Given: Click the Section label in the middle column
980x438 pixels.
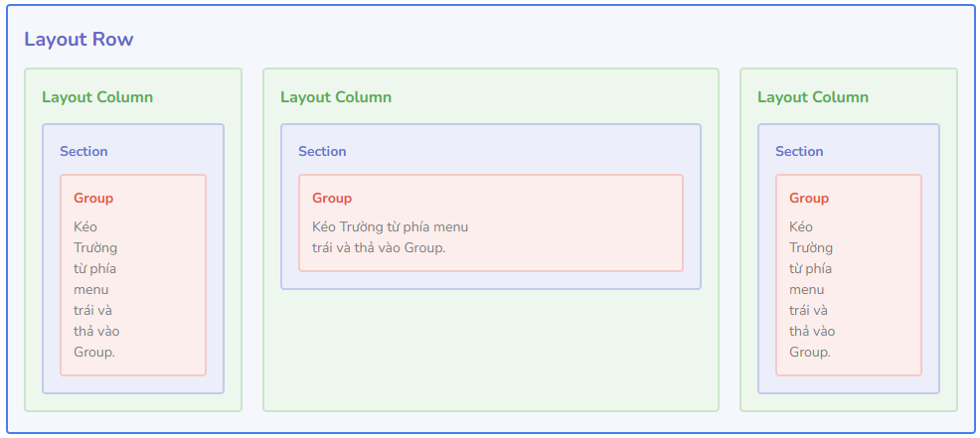Looking at the screenshot, I should [322, 151].
